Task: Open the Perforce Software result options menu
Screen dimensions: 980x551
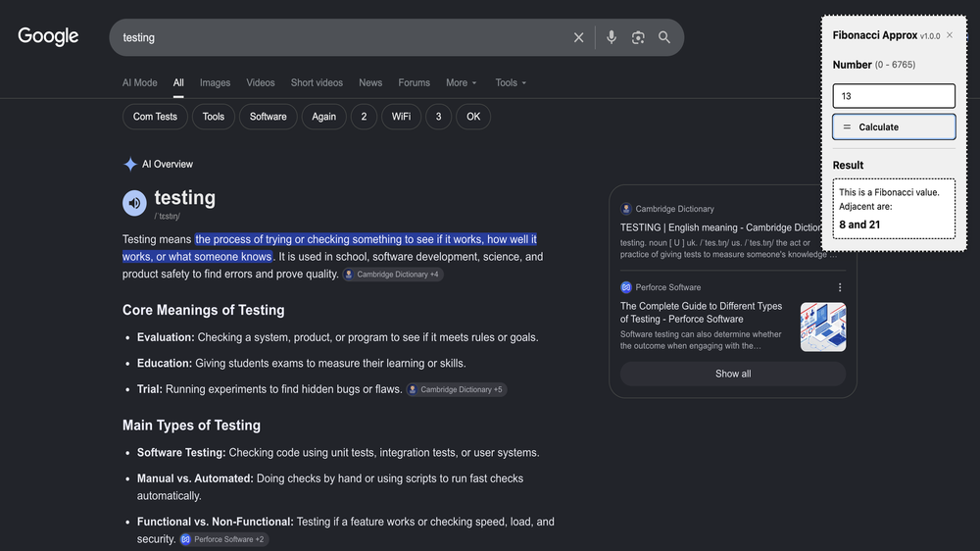Action: (x=840, y=287)
